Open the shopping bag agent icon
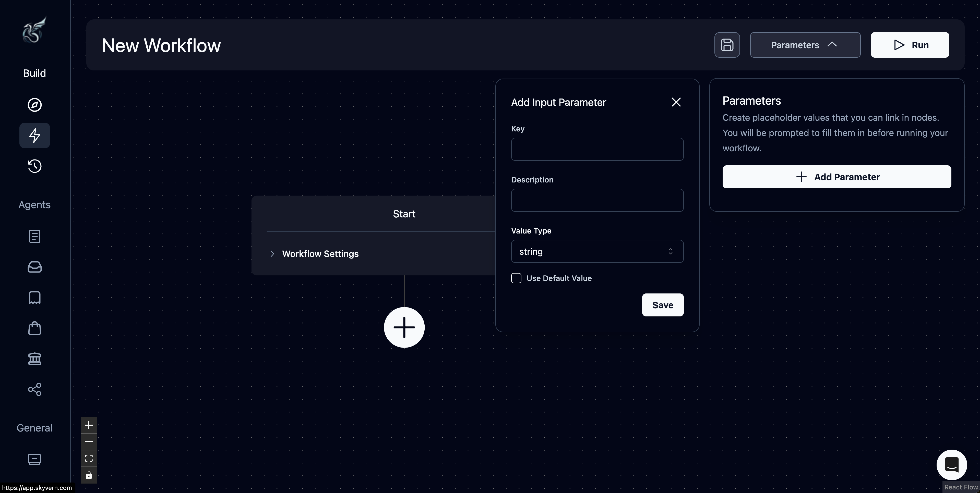 click(34, 328)
